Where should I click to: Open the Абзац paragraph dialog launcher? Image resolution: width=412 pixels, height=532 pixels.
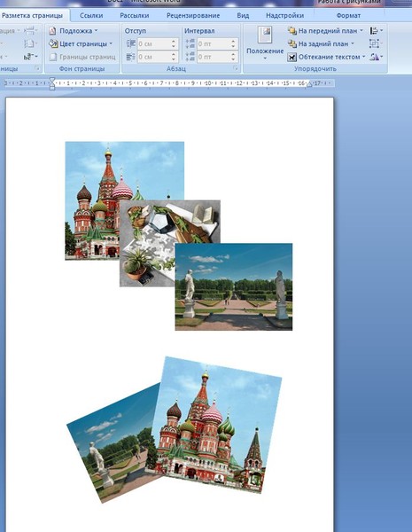pos(235,68)
